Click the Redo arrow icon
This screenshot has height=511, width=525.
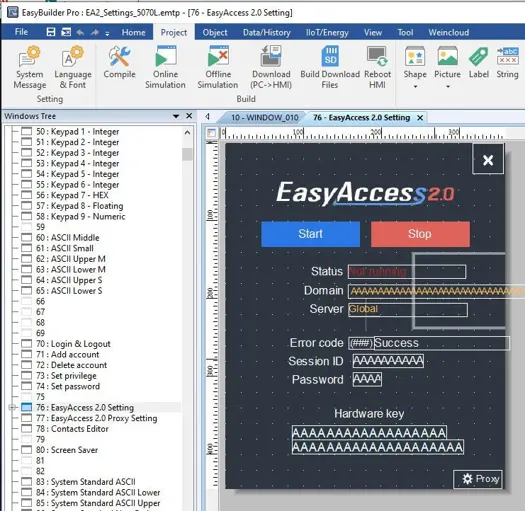[x=95, y=32]
